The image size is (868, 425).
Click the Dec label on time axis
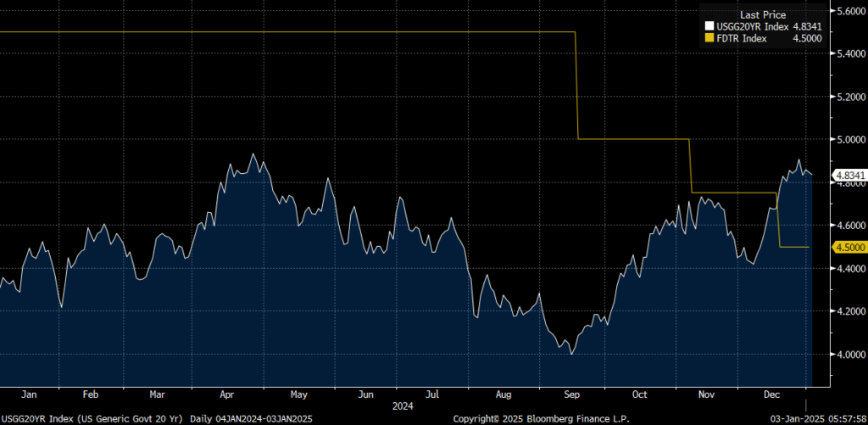773,394
